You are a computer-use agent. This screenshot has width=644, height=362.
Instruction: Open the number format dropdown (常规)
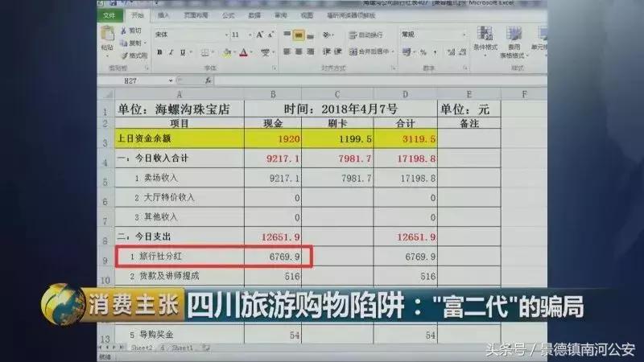pos(464,35)
